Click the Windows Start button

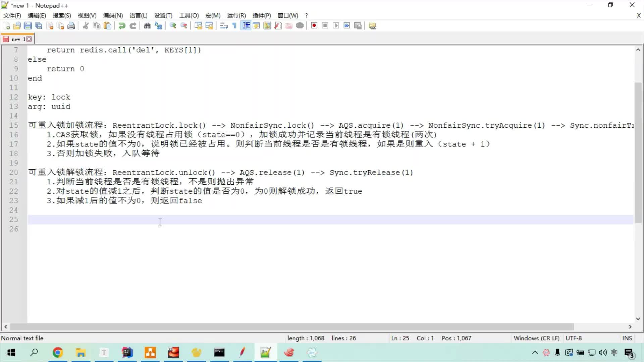pos(11,353)
